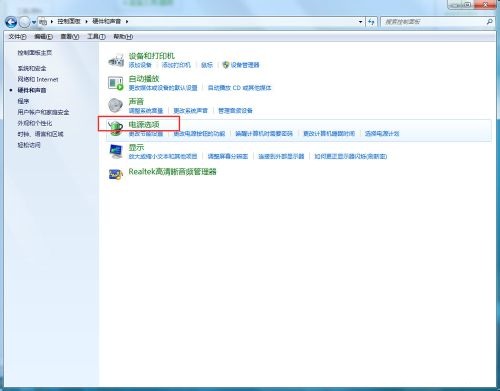Viewport: 500px width, 391px height.
Task: Select 硬件和声音 in the left sidebar
Action: pyautogui.click(x=32, y=90)
